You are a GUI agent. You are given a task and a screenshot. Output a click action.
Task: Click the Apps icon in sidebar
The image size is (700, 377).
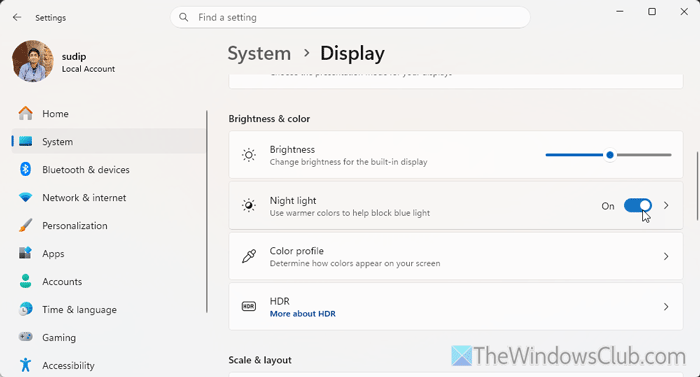pos(25,253)
